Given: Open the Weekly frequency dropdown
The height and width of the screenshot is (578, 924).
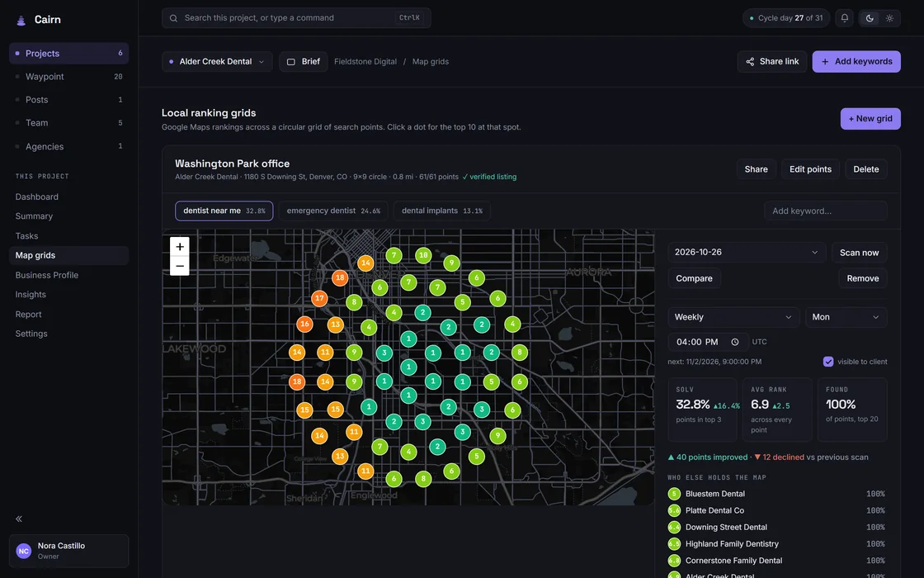Looking at the screenshot, I should (x=733, y=317).
